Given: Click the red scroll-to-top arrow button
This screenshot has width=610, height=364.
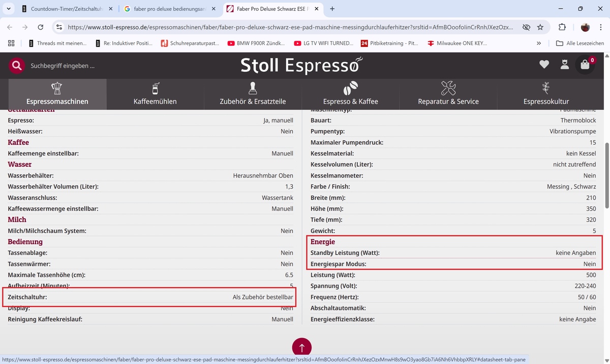Looking at the screenshot, I should 302,348.
